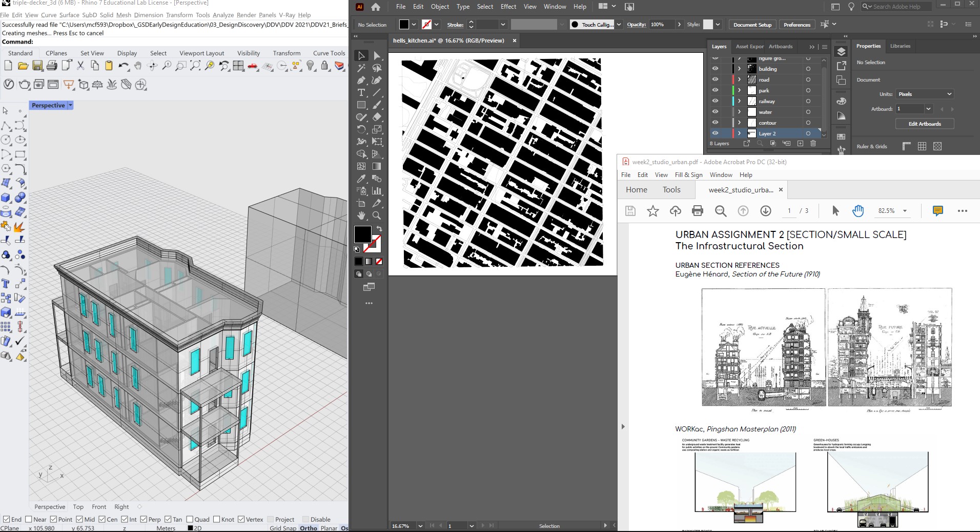Screen dimensions: 980x532
Task: Hide the road layer
Action: point(716,80)
